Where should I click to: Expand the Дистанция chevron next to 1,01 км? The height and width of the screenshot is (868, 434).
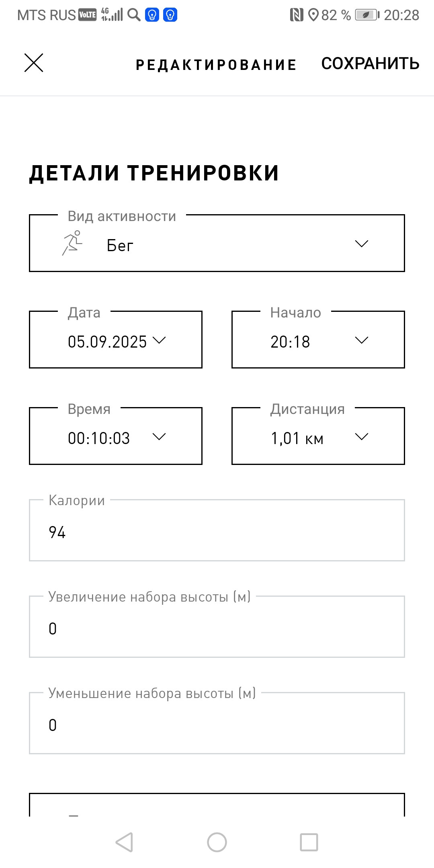point(362,436)
